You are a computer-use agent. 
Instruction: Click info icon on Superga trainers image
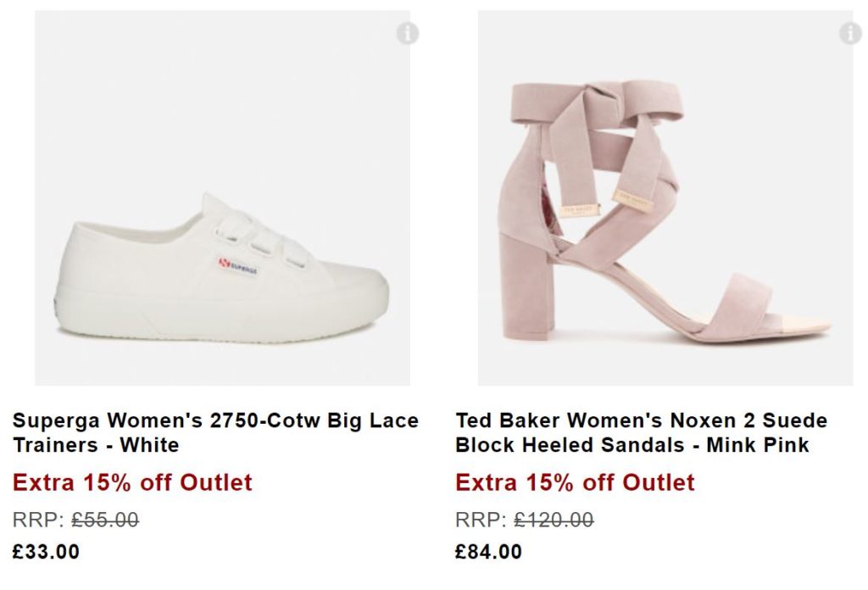coord(408,34)
